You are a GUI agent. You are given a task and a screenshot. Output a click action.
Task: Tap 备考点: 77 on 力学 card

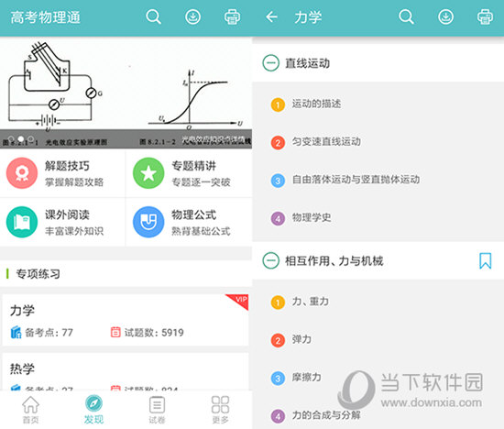(x=42, y=332)
